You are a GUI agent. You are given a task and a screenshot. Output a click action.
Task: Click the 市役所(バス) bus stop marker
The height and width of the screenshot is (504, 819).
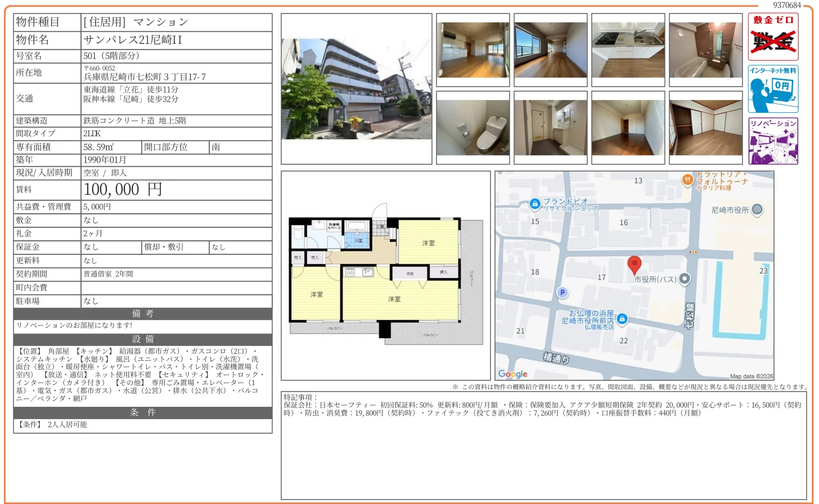click(x=684, y=279)
